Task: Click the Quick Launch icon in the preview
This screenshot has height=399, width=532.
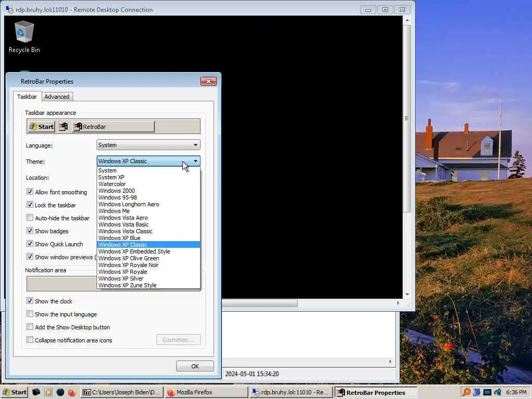Action: coord(63,127)
